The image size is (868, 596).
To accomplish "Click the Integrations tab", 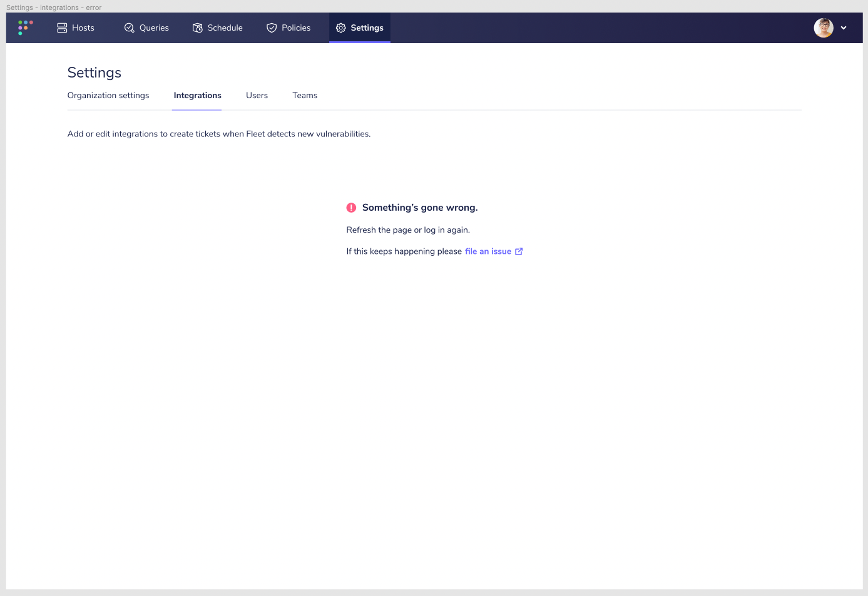I will pyautogui.click(x=197, y=95).
